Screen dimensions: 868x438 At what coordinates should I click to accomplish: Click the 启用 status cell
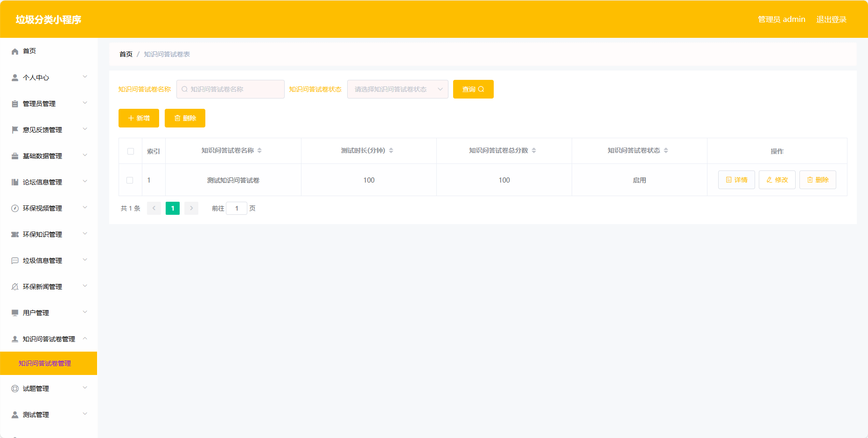[639, 180]
